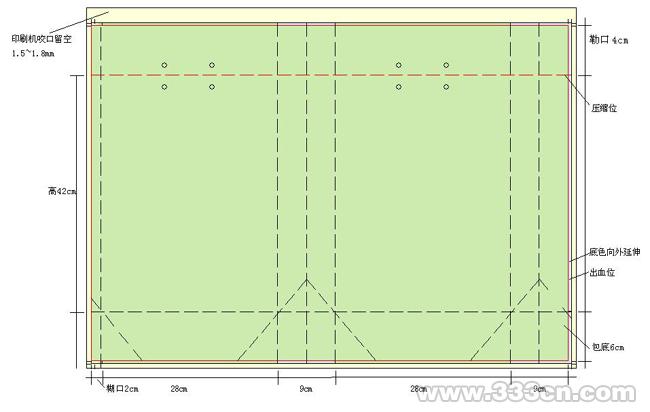This screenshot has width=650, height=412.
Task: Click the 勒口 4cm dimension label
Action: pos(609,41)
